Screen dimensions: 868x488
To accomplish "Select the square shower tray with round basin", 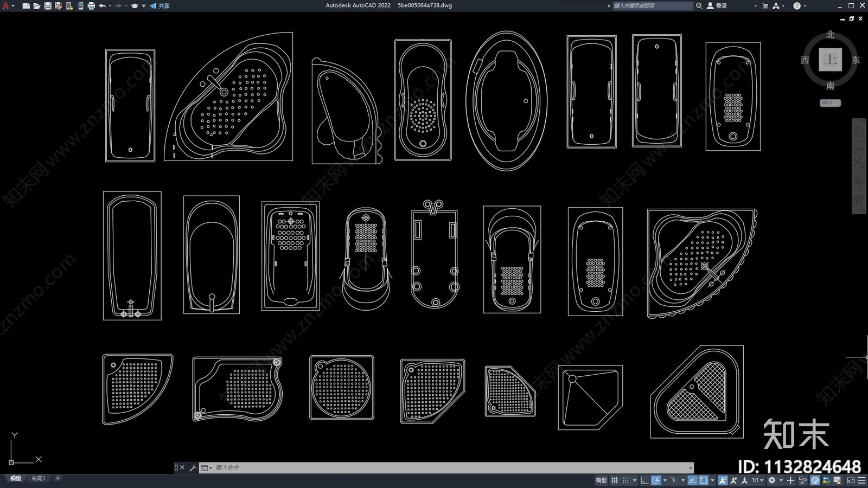I will coord(342,388).
